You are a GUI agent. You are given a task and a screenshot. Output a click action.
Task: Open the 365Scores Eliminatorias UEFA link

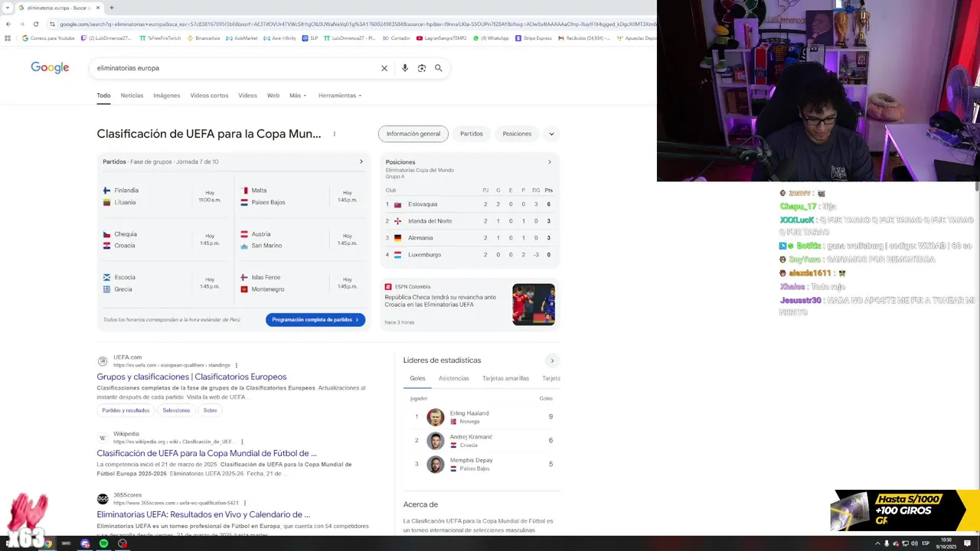coord(204,514)
